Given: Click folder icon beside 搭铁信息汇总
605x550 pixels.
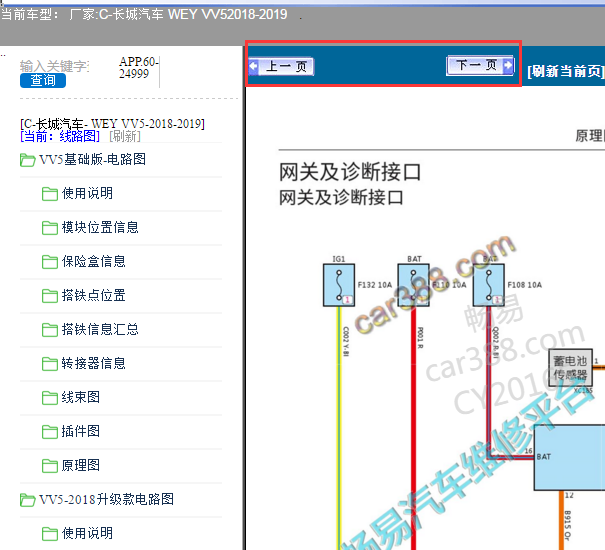Looking at the screenshot, I should (x=50, y=330).
